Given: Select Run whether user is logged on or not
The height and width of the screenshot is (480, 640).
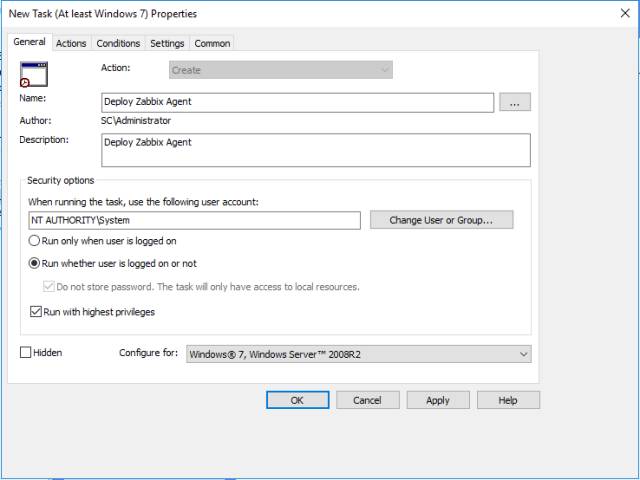Looking at the screenshot, I should 36,264.
